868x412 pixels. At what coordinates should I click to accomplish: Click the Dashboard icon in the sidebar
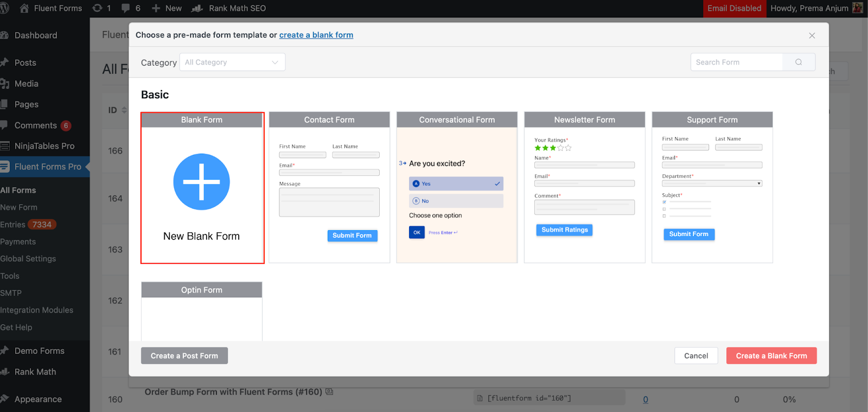[x=4, y=35]
